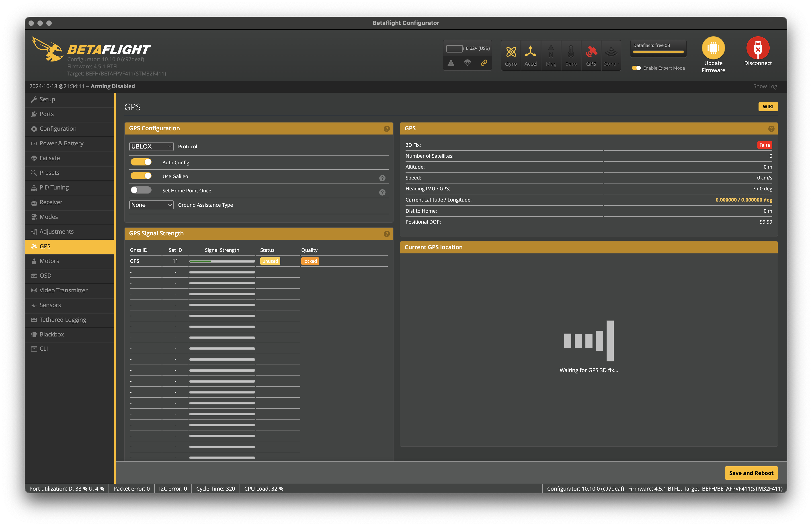Screen dimensions: 812x526
Task: Click the 'locked' quality badge
Action: [310, 261]
